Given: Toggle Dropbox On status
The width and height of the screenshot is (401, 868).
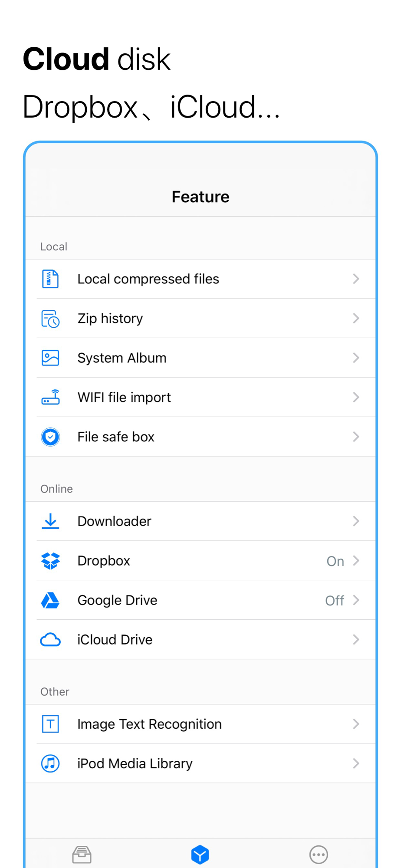Looking at the screenshot, I should coord(335,561).
